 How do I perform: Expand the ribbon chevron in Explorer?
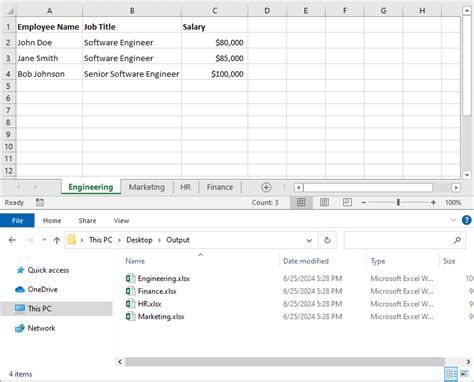click(453, 220)
